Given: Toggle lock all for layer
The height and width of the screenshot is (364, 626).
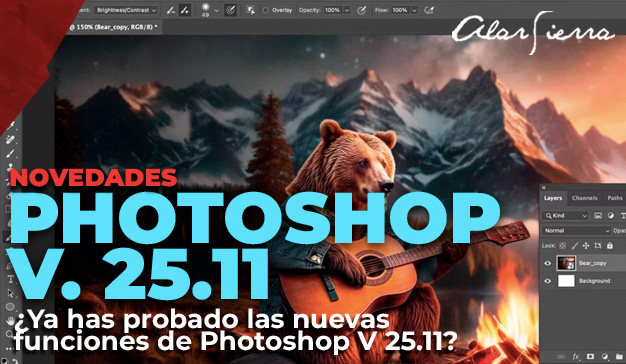Looking at the screenshot, I should [x=610, y=246].
